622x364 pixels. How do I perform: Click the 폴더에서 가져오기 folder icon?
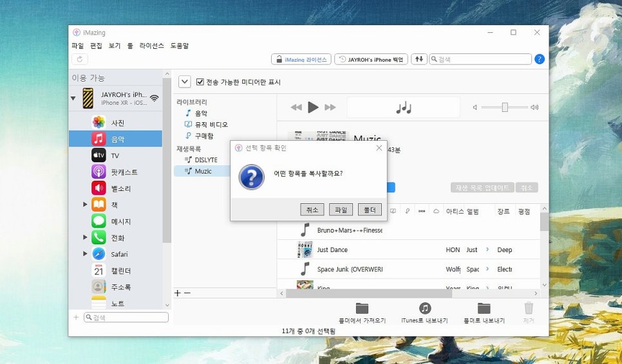click(362, 308)
